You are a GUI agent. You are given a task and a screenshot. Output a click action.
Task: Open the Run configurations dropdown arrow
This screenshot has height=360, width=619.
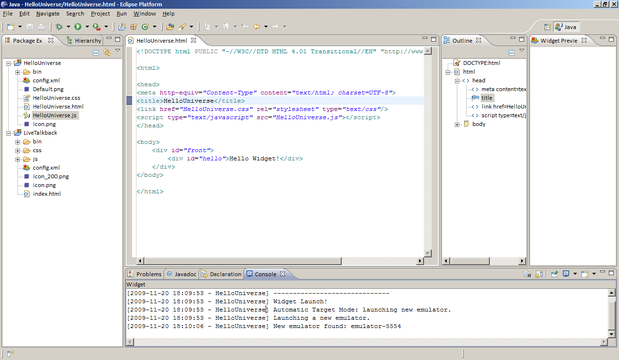coord(87,27)
